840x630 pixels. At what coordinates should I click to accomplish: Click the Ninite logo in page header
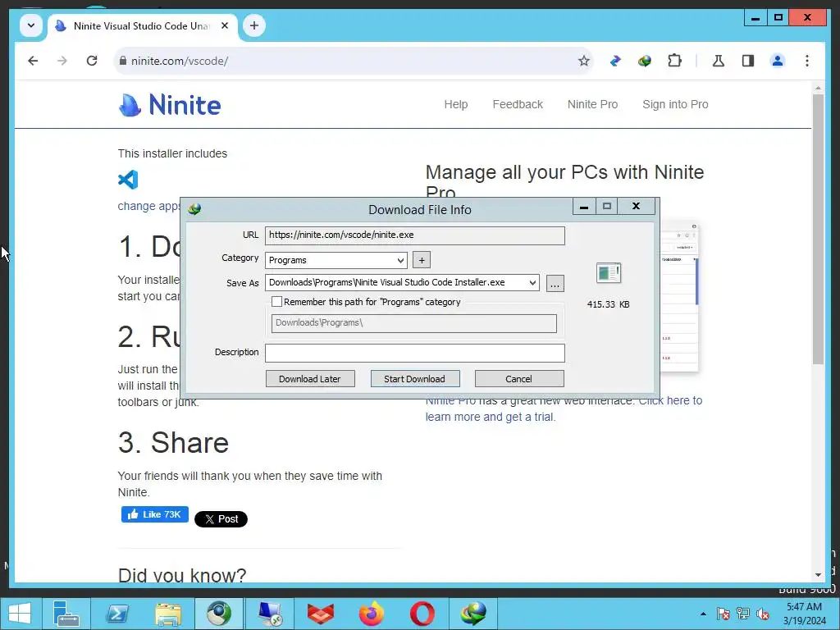(x=169, y=104)
